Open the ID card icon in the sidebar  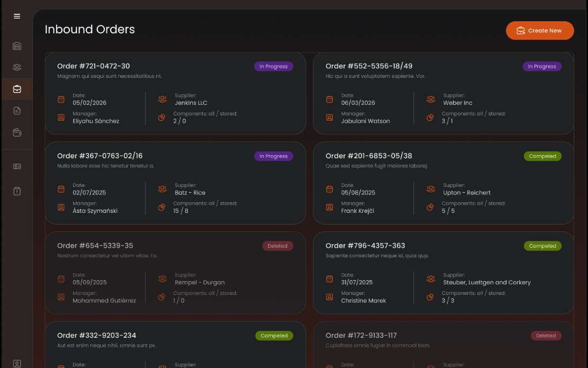tap(17, 166)
